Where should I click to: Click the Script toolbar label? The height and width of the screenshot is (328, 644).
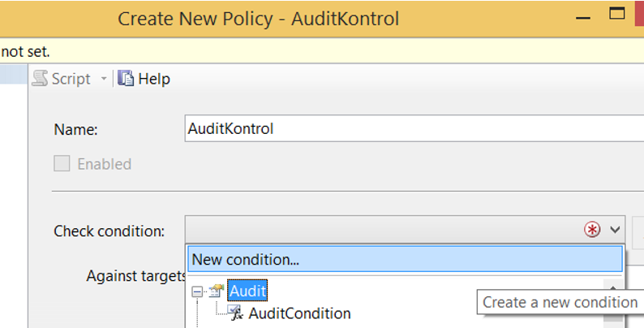pos(71,79)
